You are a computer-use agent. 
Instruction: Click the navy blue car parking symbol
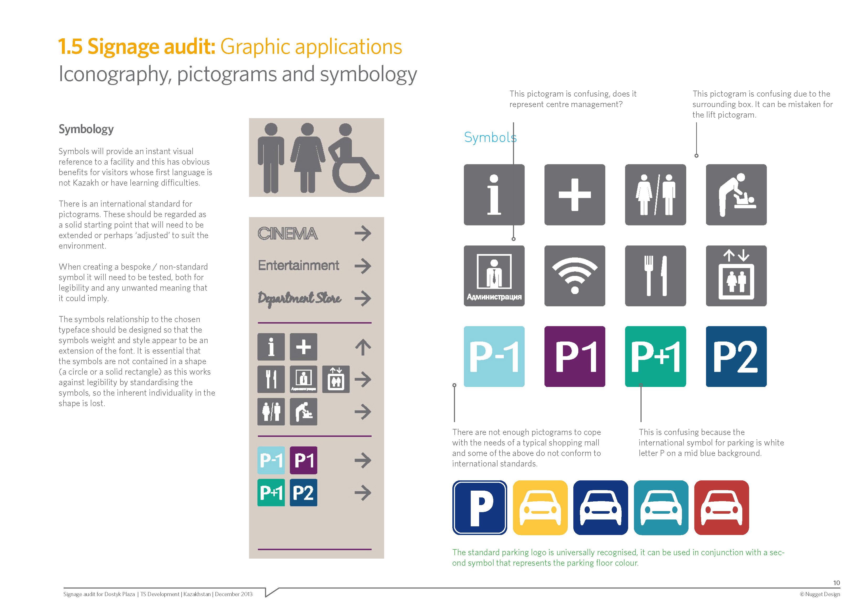(x=600, y=508)
